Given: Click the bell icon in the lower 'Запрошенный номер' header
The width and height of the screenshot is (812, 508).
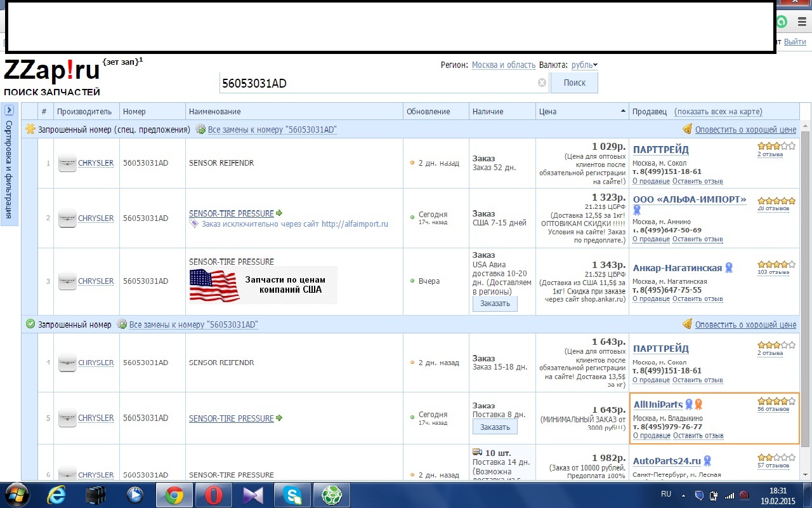Looking at the screenshot, I should [687, 324].
